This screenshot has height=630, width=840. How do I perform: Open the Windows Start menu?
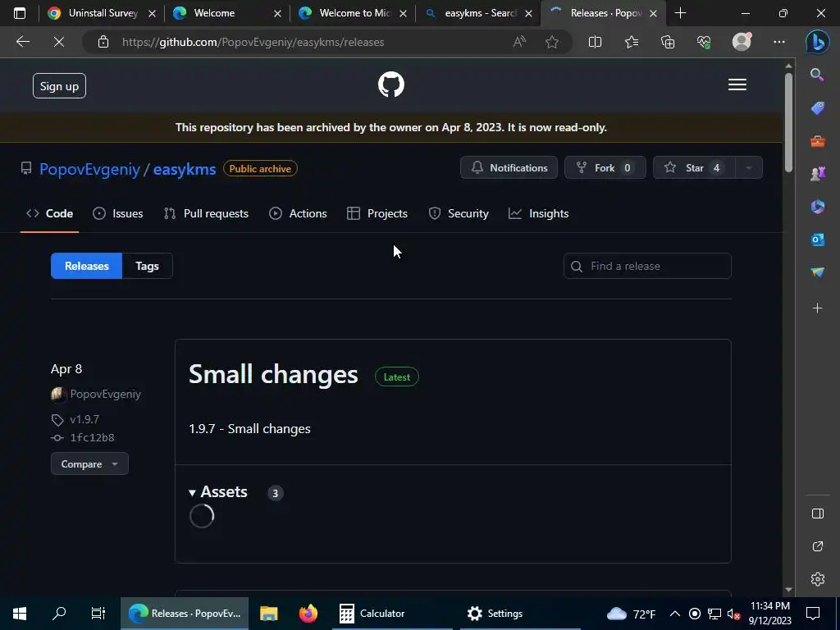point(20,614)
